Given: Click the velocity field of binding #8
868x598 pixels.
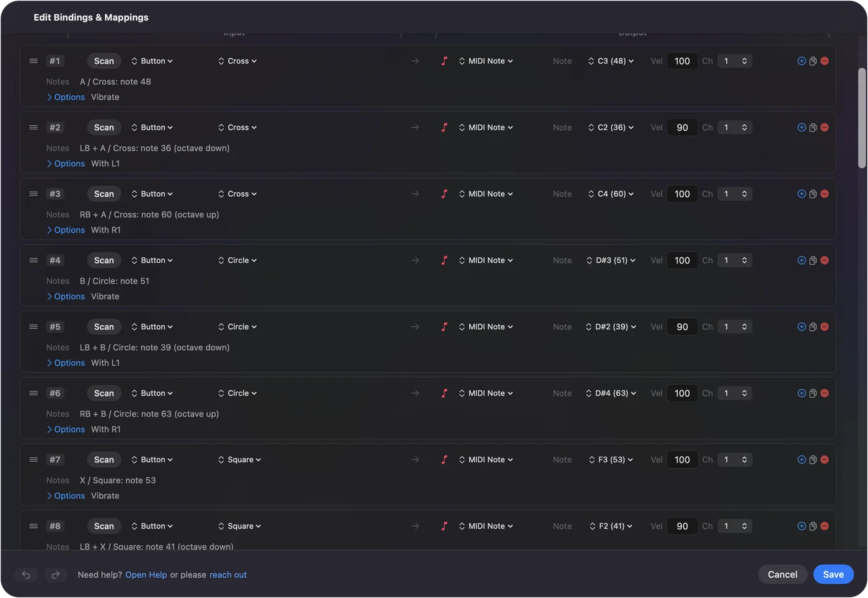Looking at the screenshot, I should pyautogui.click(x=682, y=526).
